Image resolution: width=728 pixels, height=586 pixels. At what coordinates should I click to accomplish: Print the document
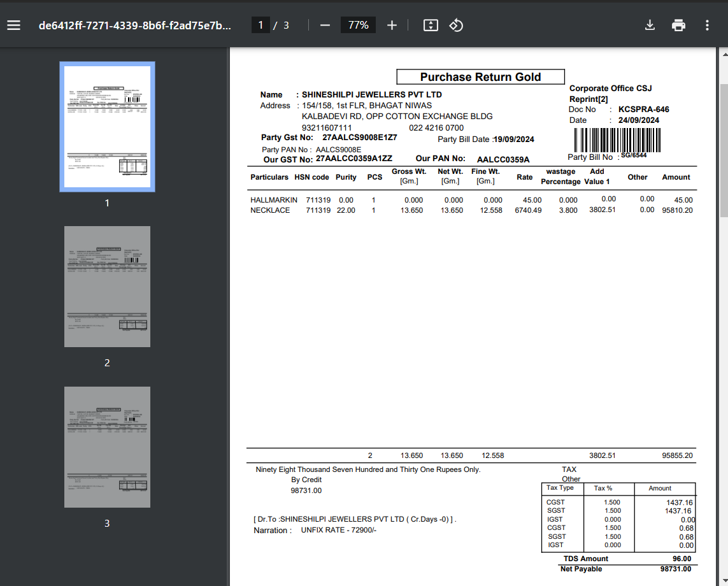[x=678, y=25]
